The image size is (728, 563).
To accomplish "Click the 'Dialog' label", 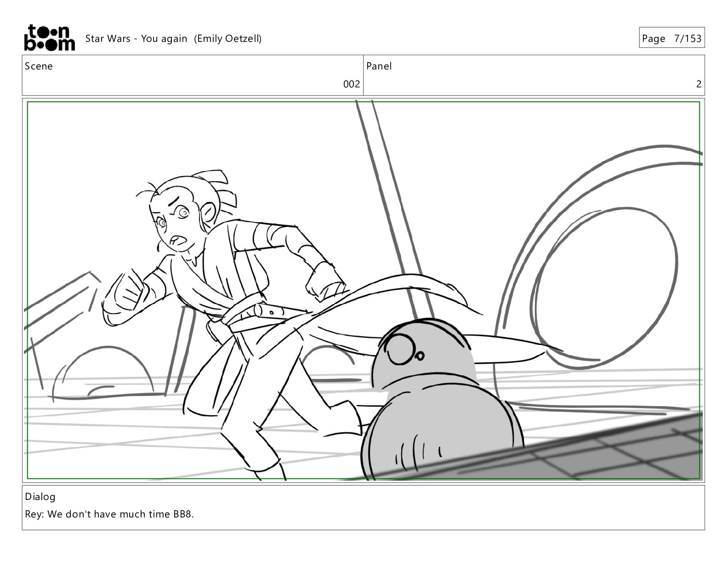I will [x=40, y=497].
